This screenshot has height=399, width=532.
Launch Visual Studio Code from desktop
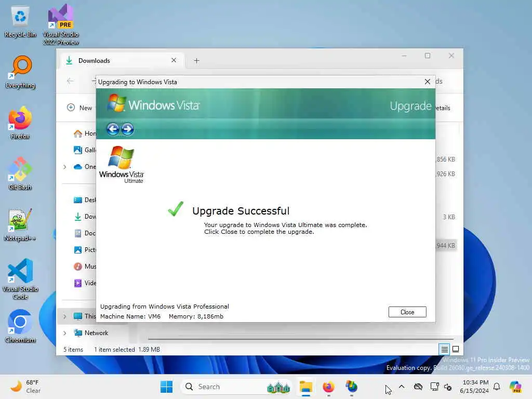click(x=20, y=279)
